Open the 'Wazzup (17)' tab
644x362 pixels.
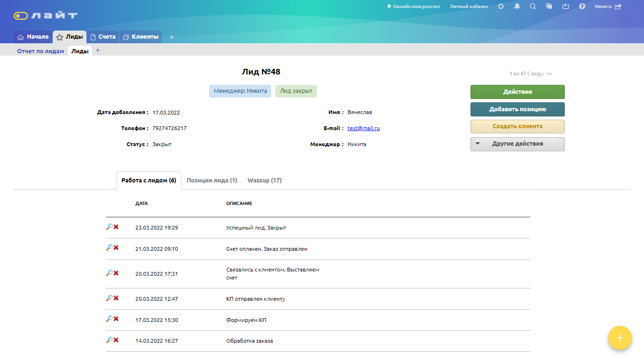264,180
